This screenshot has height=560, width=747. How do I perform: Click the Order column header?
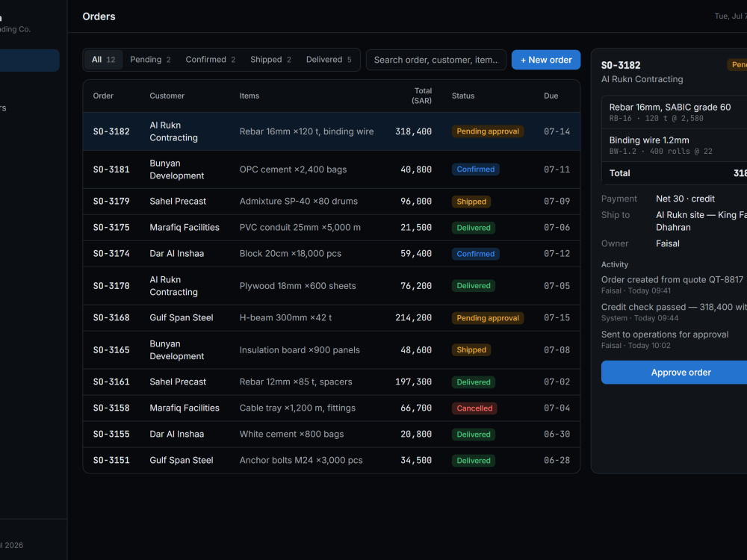coord(103,96)
